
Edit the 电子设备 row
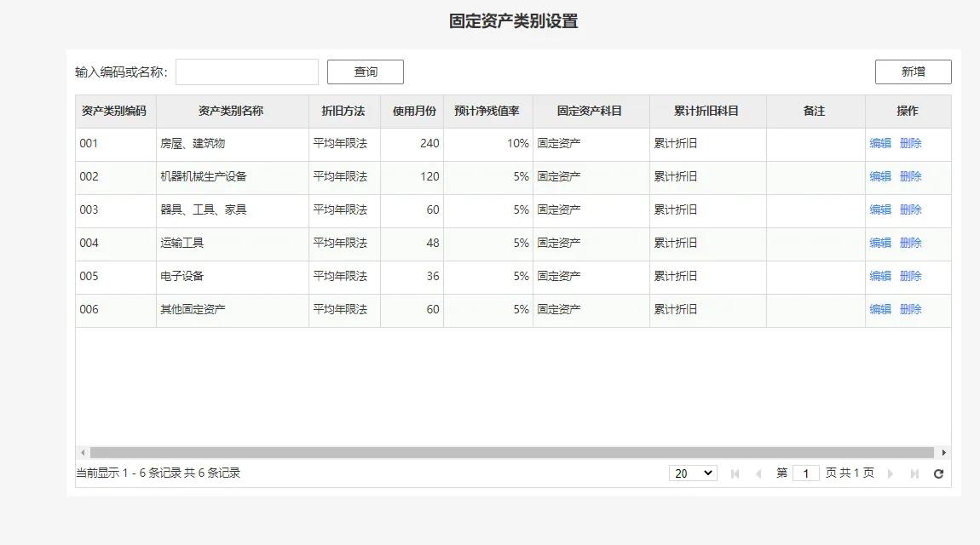coord(879,276)
